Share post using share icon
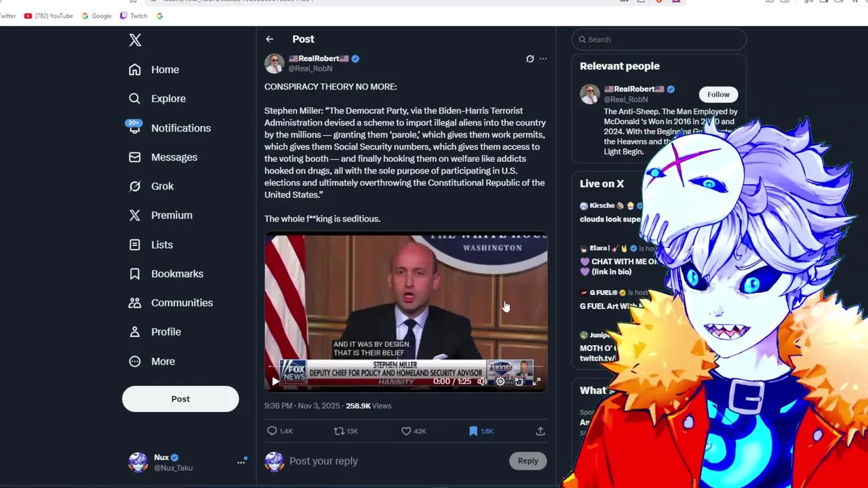Screen dimensions: 868x488 pos(540,431)
